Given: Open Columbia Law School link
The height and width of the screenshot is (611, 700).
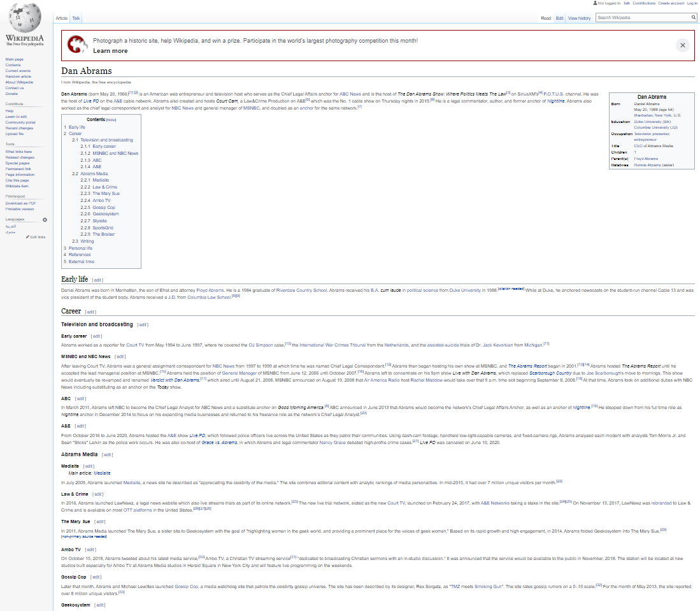Looking at the screenshot, I should click(210, 298).
